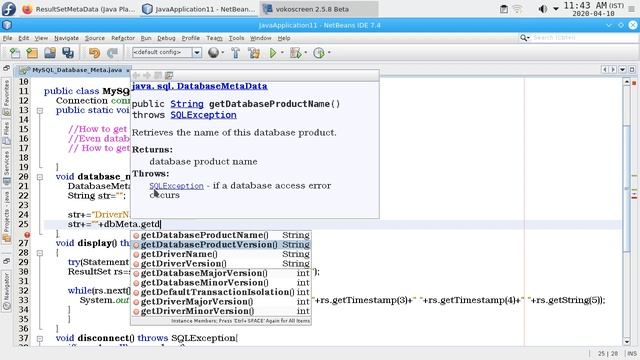640x360 pixels.
Task: Click the javadoc popup back arrow
Action: click(x=136, y=76)
